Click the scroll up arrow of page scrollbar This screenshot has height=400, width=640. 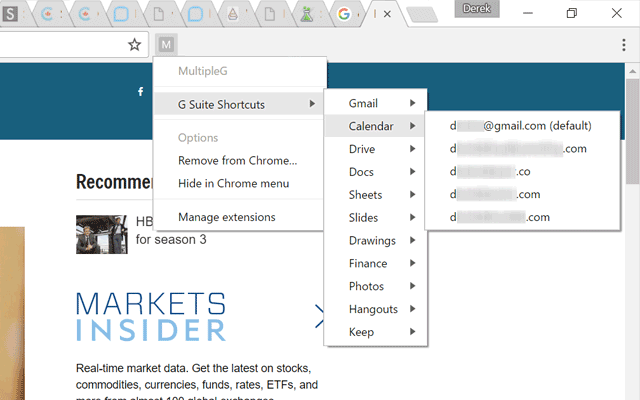click(632, 71)
